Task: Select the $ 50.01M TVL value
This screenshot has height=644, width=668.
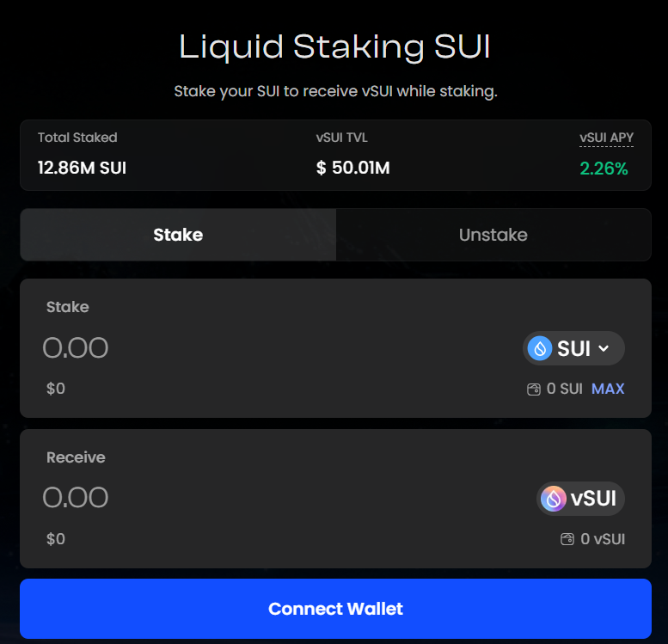Action: click(352, 168)
